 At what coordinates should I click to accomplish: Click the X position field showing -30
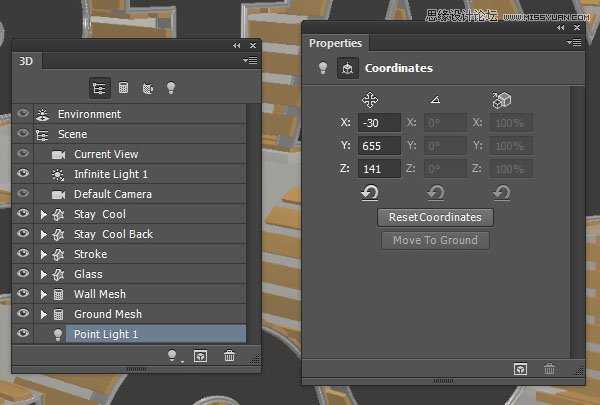click(x=379, y=122)
